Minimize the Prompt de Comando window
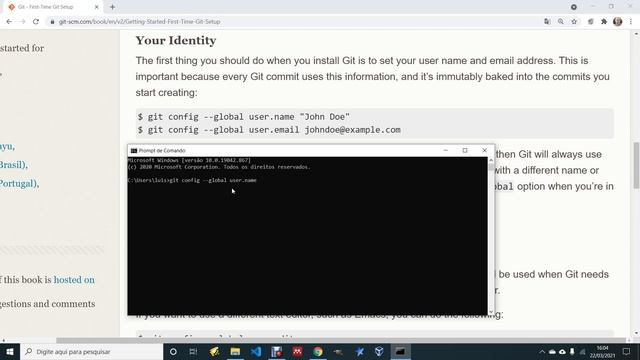Screen dimensions: 640x360 coord(446,150)
